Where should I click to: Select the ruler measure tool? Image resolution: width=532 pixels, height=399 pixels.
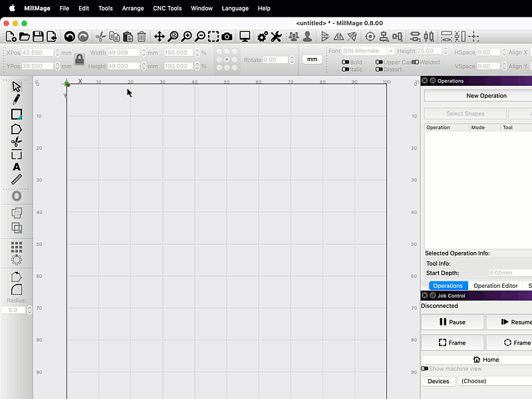point(17,180)
